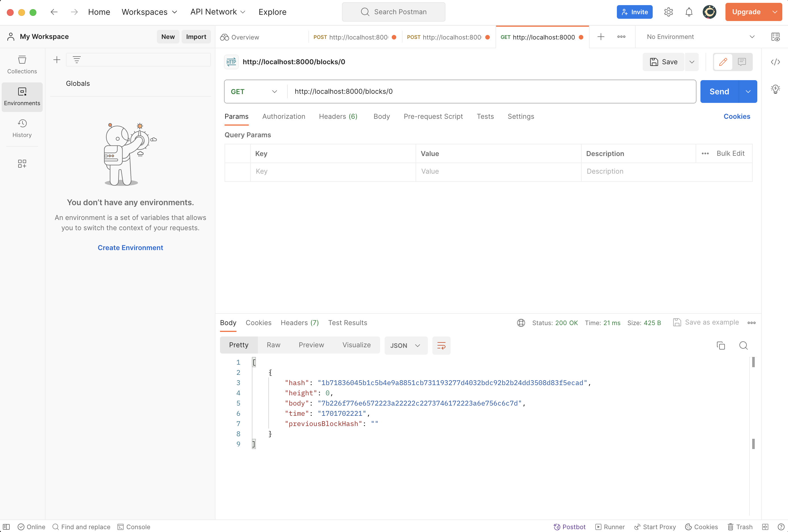The width and height of the screenshot is (788, 532).
Task: Open the History sidebar panel
Action: [22, 128]
